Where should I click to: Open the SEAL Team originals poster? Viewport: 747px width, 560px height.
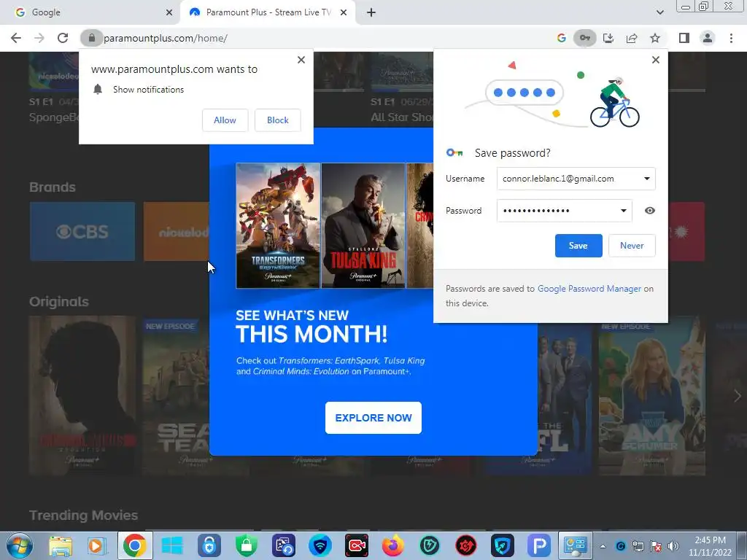[x=177, y=396]
